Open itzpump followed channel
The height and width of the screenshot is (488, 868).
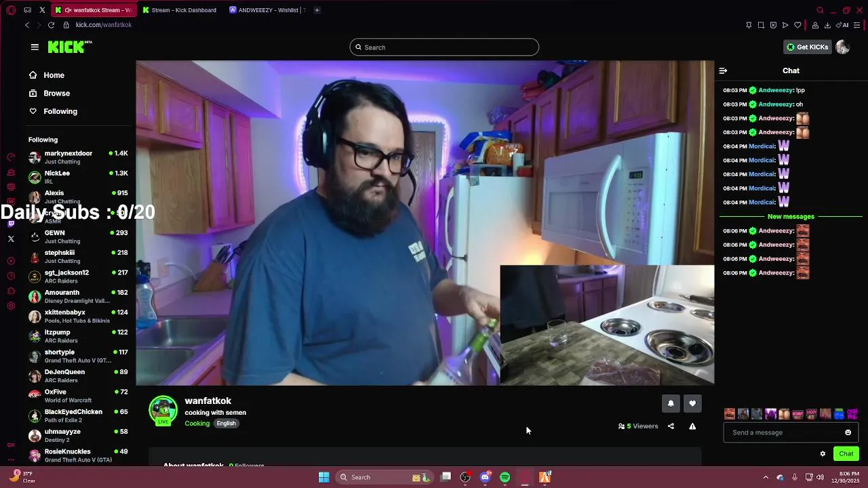click(78, 336)
